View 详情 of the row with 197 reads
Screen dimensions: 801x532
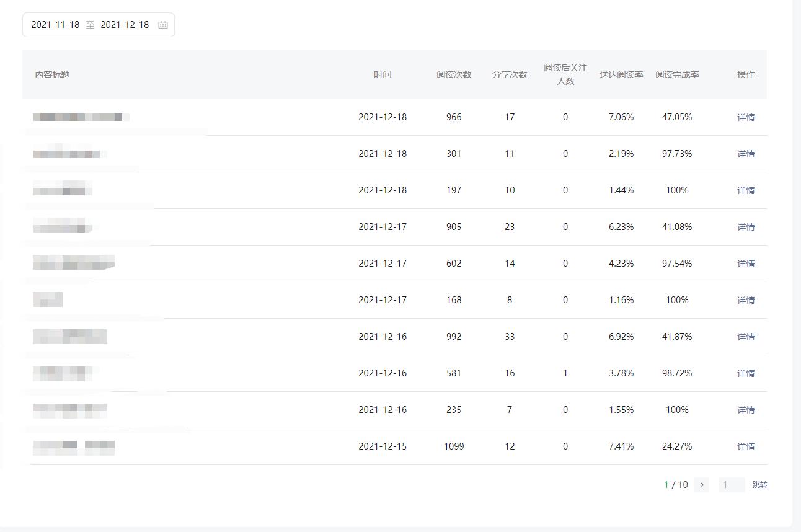point(746,190)
